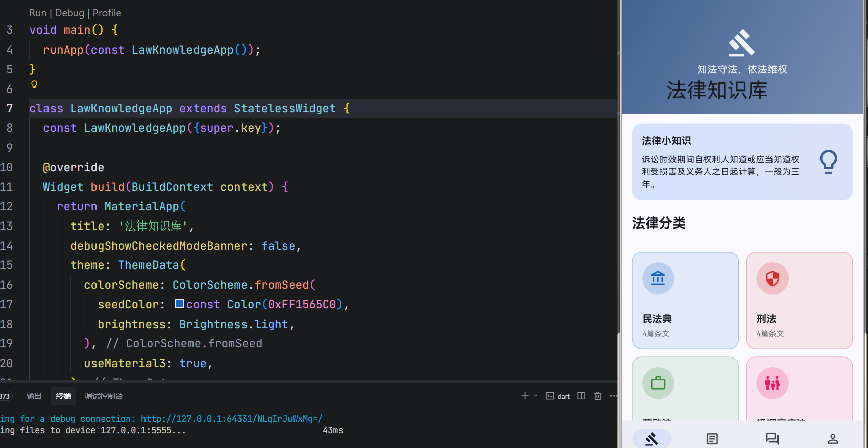Switch to the 调试控制台 panel tab

pyautogui.click(x=104, y=396)
